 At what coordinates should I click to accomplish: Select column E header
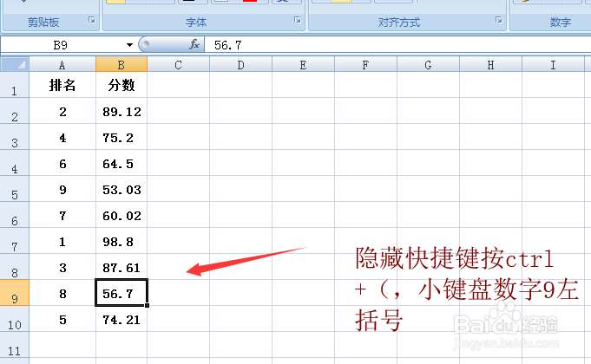tap(304, 65)
